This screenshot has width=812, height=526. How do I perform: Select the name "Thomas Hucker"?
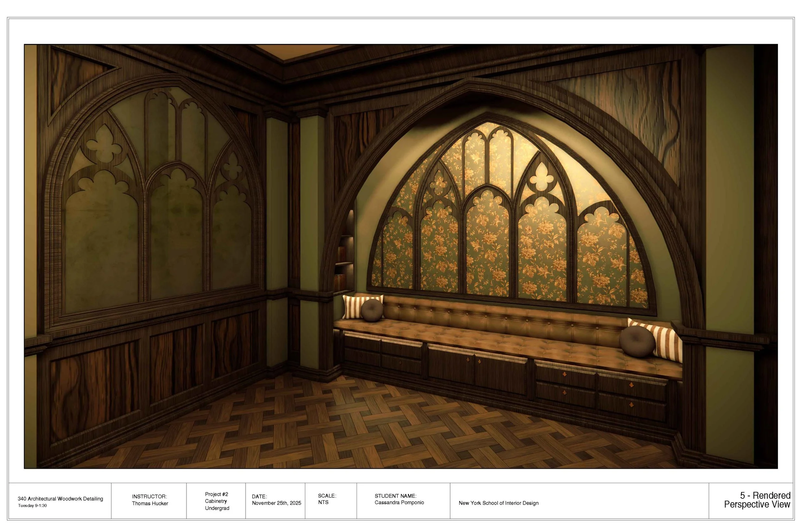150,504
